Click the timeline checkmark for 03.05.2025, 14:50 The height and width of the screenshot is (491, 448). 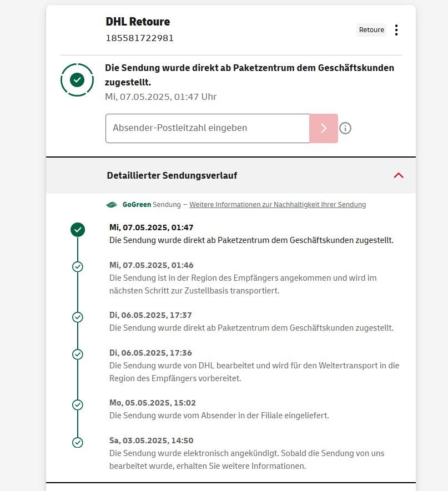[78, 443]
